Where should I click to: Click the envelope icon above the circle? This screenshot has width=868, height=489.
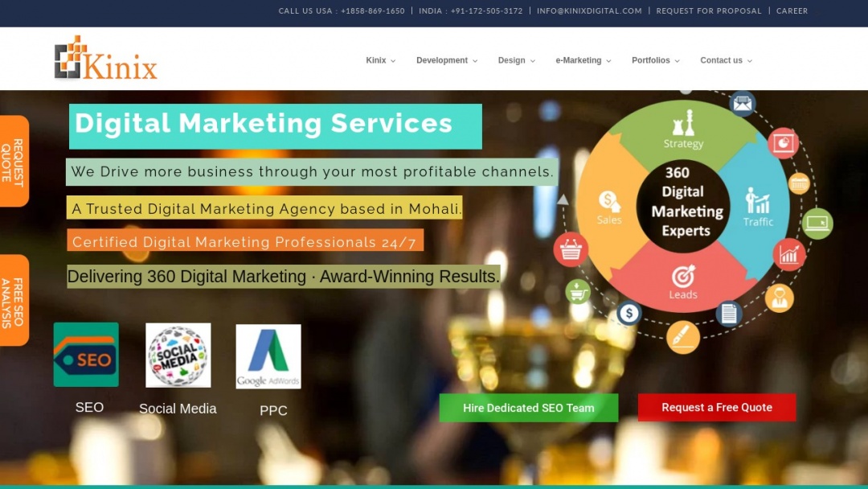coord(743,103)
